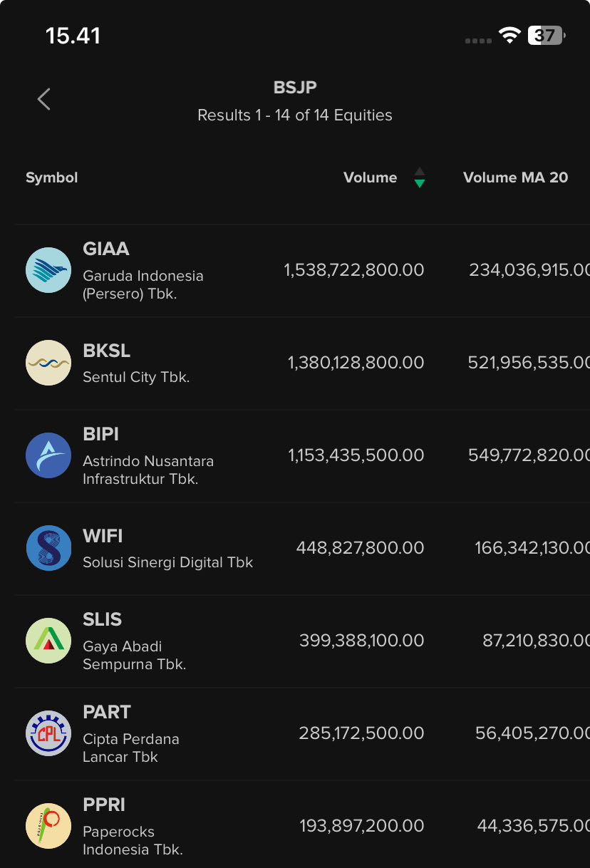The width and height of the screenshot is (590, 868).
Task: Open the BKSL ticker symbol
Action: (107, 351)
